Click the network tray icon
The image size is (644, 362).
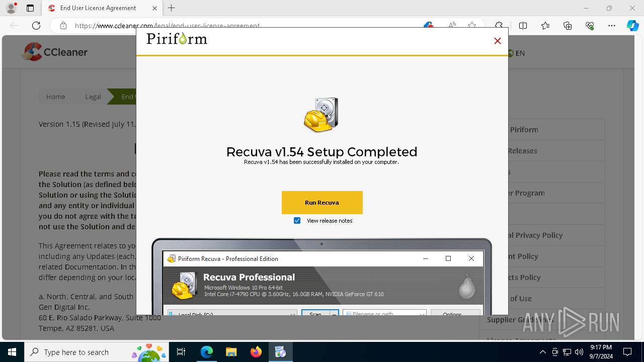click(x=567, y=352)
